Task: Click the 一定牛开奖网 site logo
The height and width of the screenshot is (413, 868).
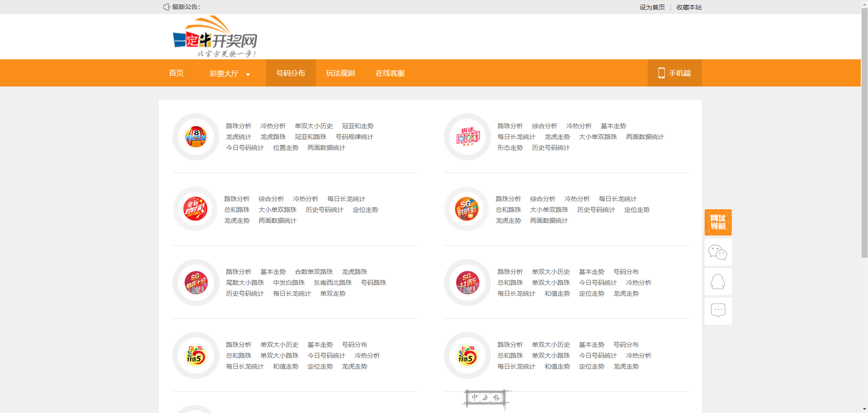Action: pyautogui.click(x=215, y=38)
